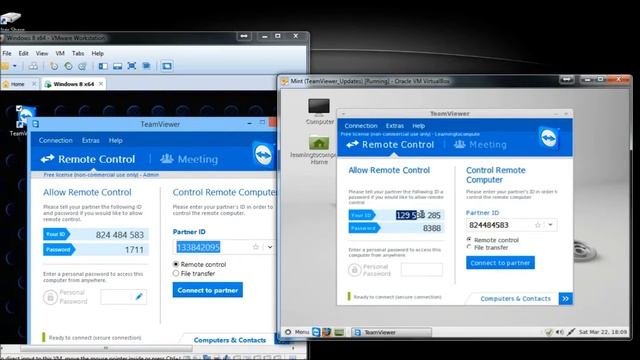Close the Home tab in VMware
Viewport: 640px width, 360px height.
click(x=34, y=84)
